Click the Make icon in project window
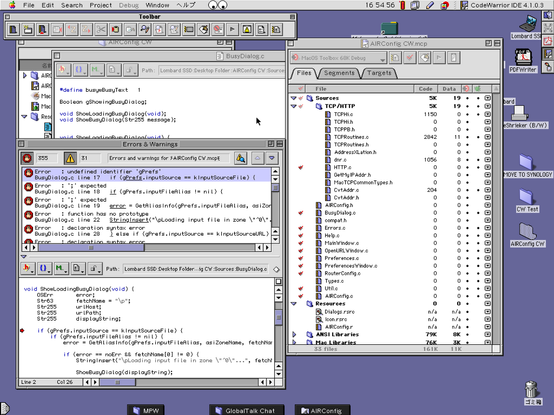This screenshot has width=554, height=415. (x=425, y=57)
